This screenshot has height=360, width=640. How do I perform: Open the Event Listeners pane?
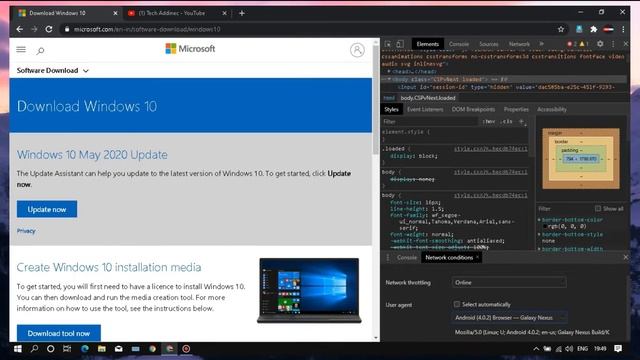coord(425,109)
